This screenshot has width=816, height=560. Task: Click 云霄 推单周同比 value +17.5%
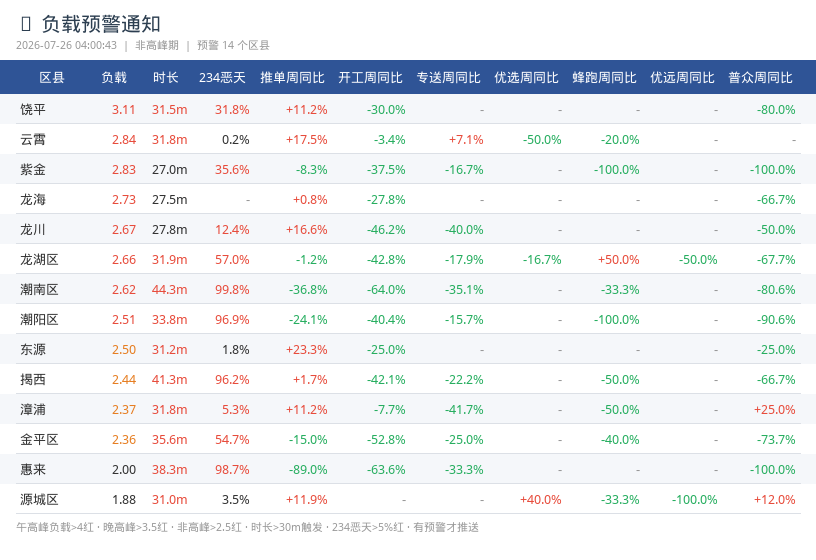(x=307, y=140)
